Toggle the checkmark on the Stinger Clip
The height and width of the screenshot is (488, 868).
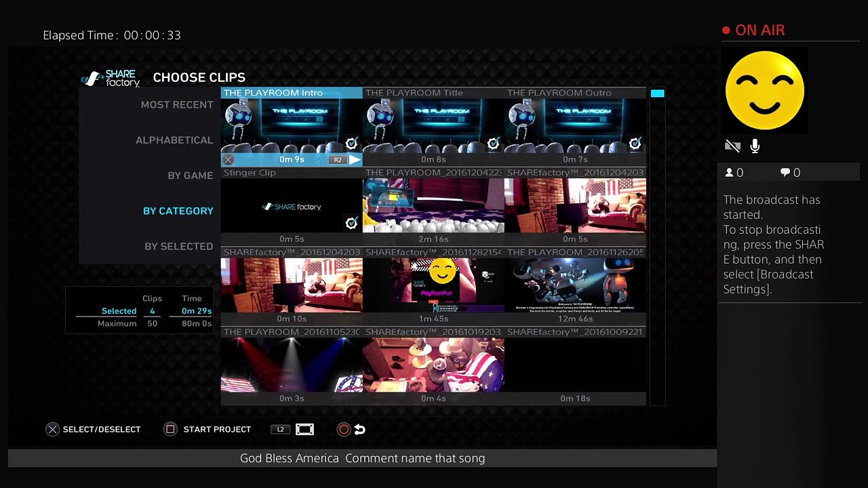[x=351, y=223]
